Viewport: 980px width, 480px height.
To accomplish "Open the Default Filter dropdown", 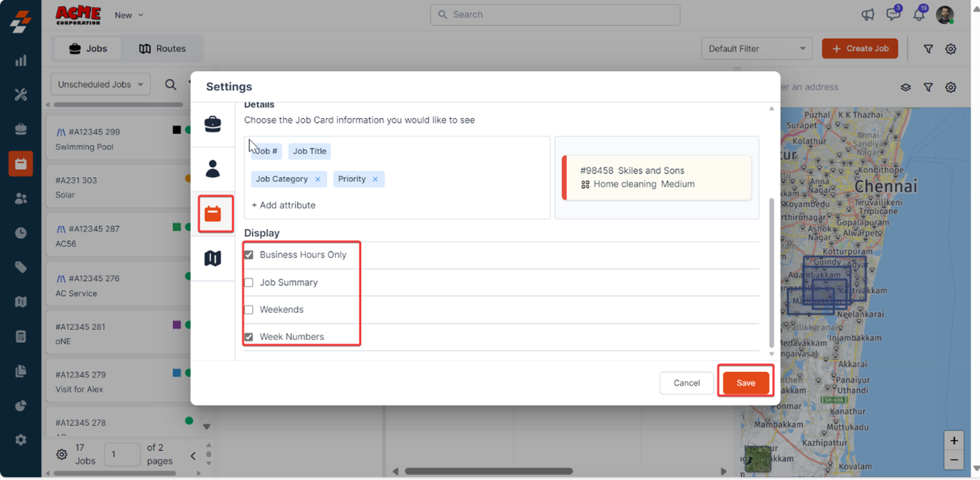I will [x=757, y=48].
